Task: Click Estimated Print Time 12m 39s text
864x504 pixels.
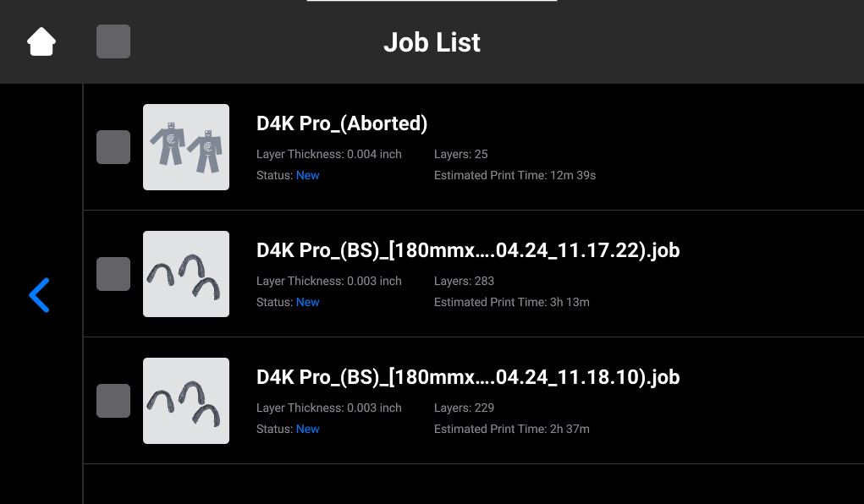Action: pos(515,175)
